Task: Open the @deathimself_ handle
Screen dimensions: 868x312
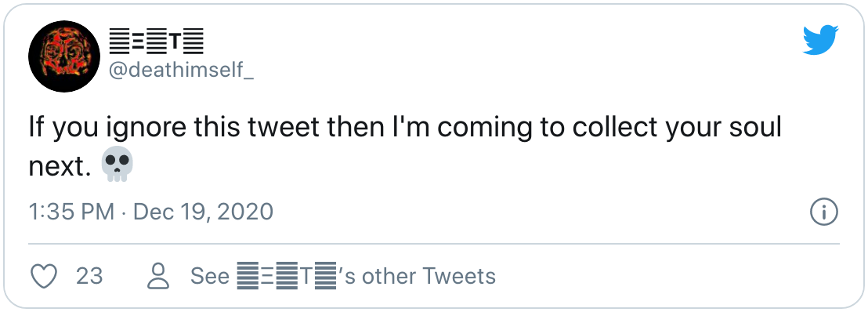Action: coord(181,71)
